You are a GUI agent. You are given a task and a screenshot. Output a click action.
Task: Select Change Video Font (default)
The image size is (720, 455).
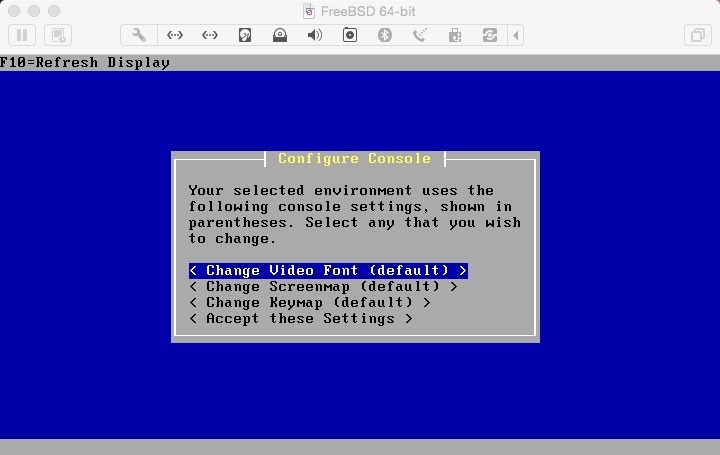(x=328, y=270)
